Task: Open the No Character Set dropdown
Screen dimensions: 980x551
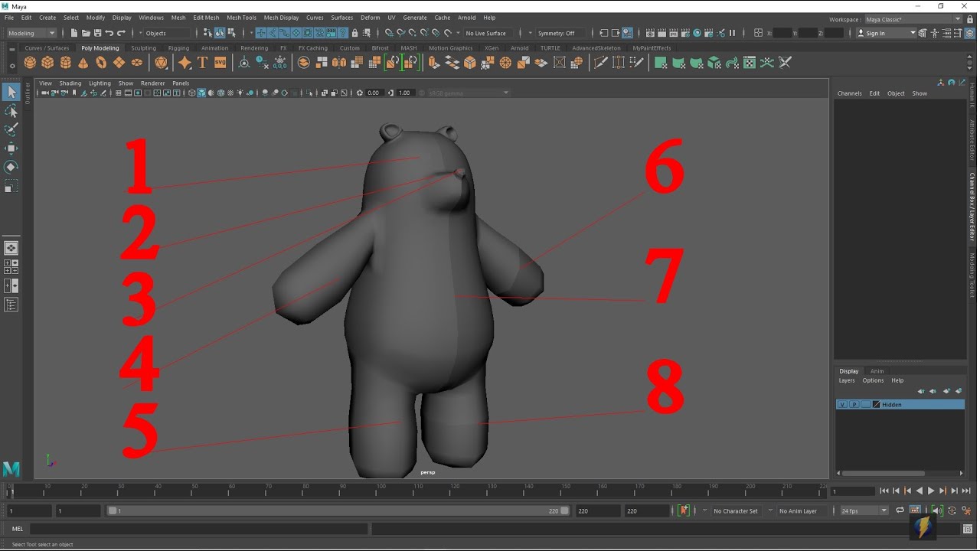Action: pyautogui.click(x=735, y=510)
